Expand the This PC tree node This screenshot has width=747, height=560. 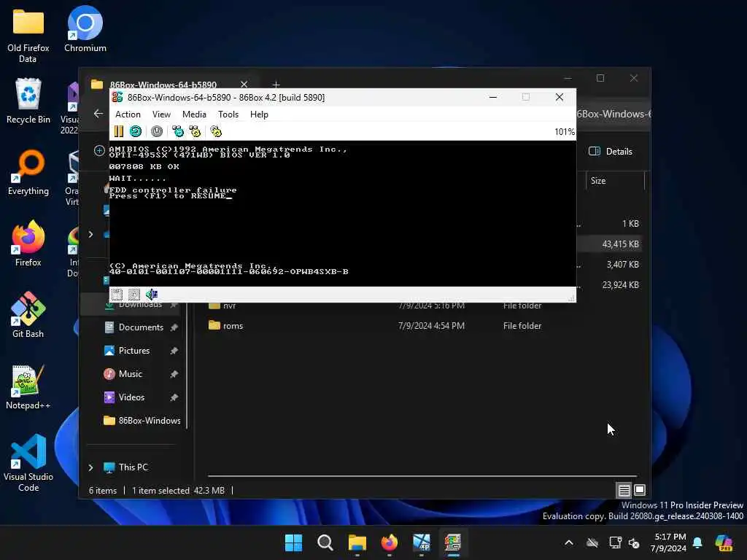[x=90, y=467]
